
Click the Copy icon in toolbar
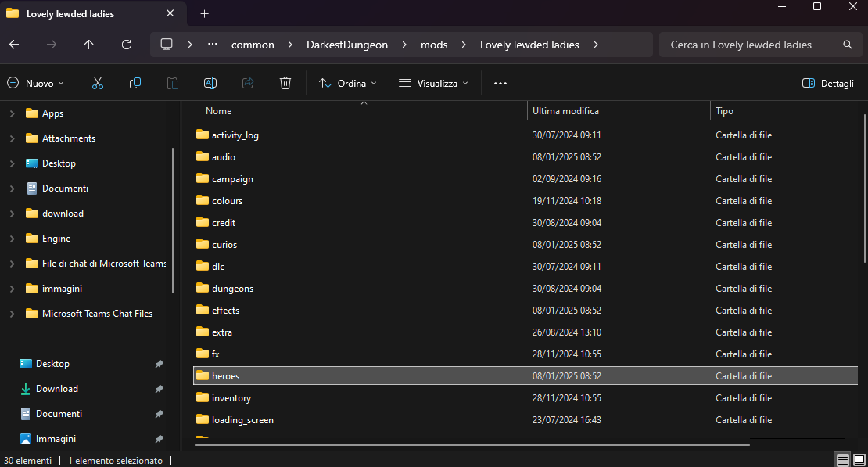pos(135,83)
